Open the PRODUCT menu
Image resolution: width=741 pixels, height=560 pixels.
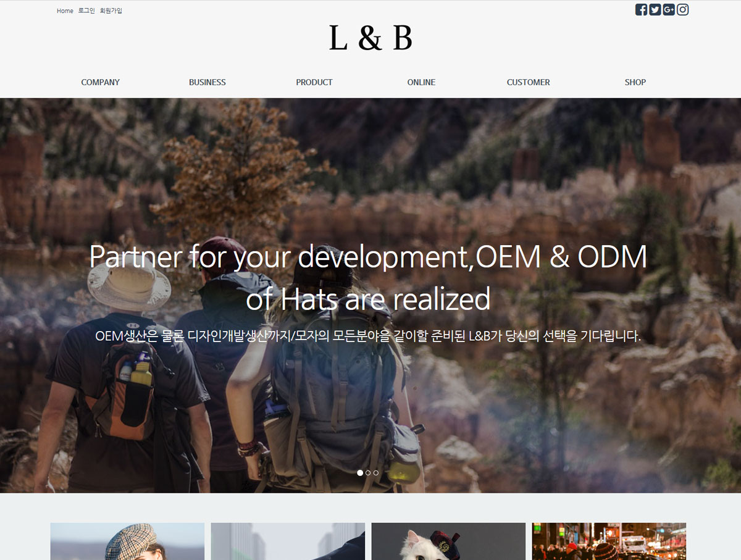(314, 82)
